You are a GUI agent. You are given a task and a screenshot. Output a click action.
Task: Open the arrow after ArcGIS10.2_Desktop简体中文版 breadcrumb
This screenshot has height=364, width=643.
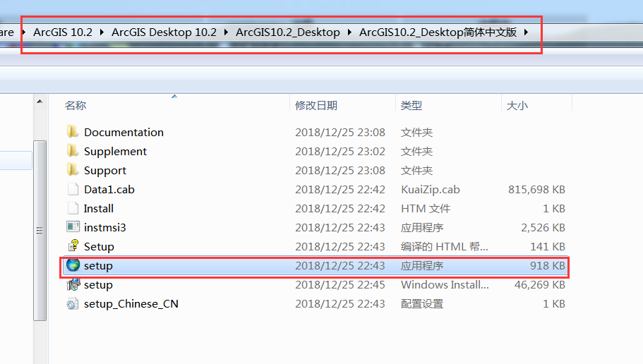point(526,32)
